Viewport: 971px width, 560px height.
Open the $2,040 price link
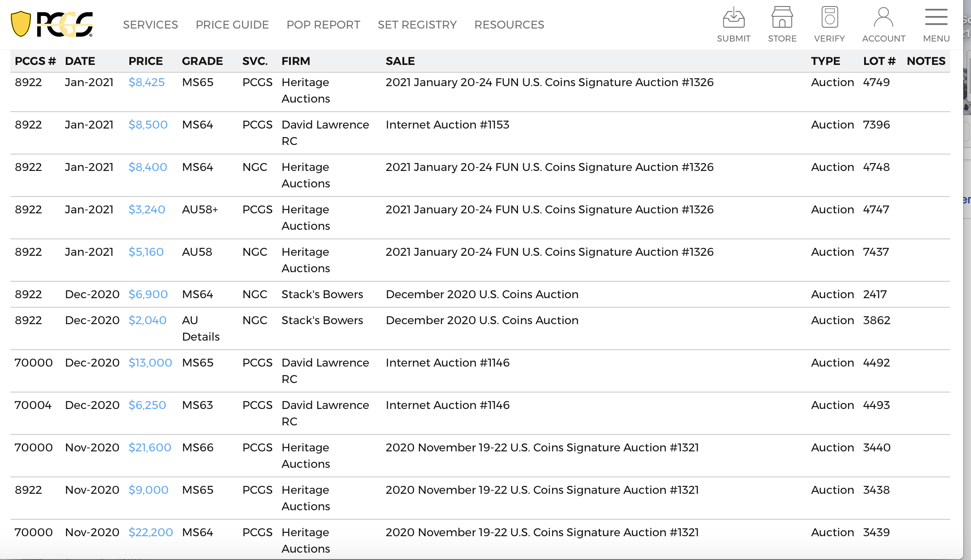click(x=148, y=320)
